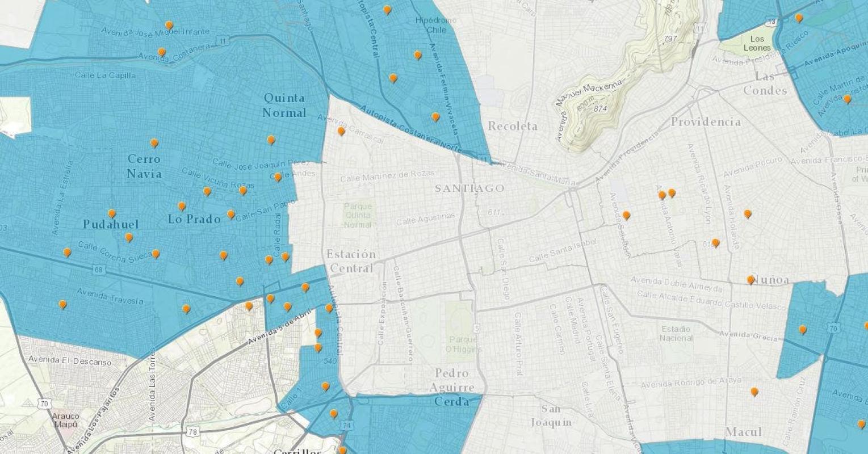The height and width of the screenshot is (454, 868).
Task: Click the orange pin next to Ñuñoa label
Action: [750, 280]
